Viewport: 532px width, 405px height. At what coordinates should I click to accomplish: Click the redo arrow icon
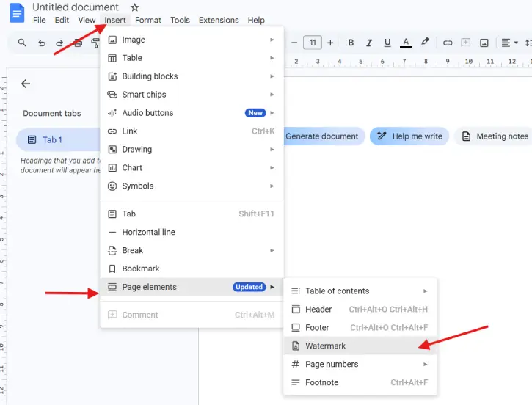point(59,43)
